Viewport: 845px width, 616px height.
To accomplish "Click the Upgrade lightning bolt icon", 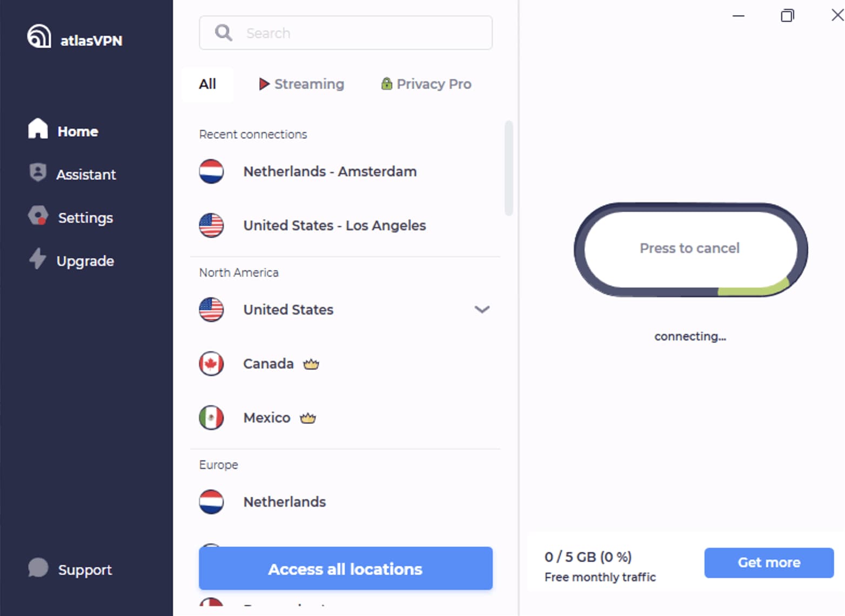I will pyautogui.click(x=37, y=260).
